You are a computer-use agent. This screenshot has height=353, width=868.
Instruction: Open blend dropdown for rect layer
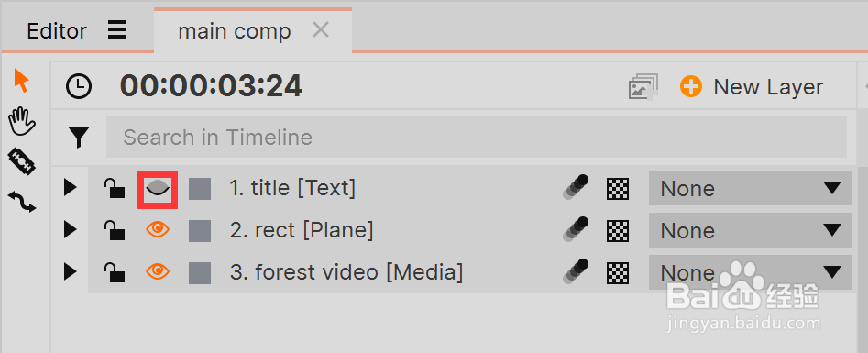750,230
